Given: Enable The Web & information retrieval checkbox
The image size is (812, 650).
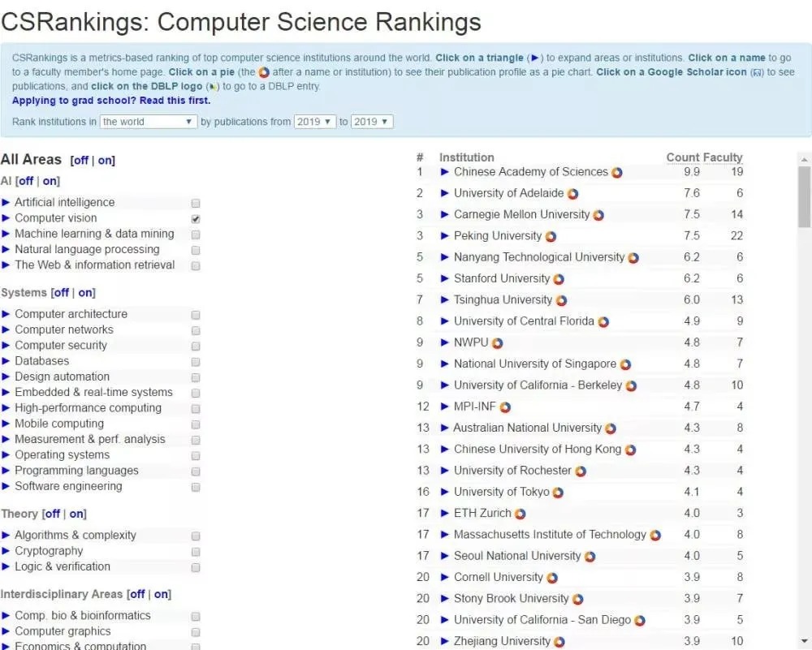Looking at the screenshot, I should 195,266.
